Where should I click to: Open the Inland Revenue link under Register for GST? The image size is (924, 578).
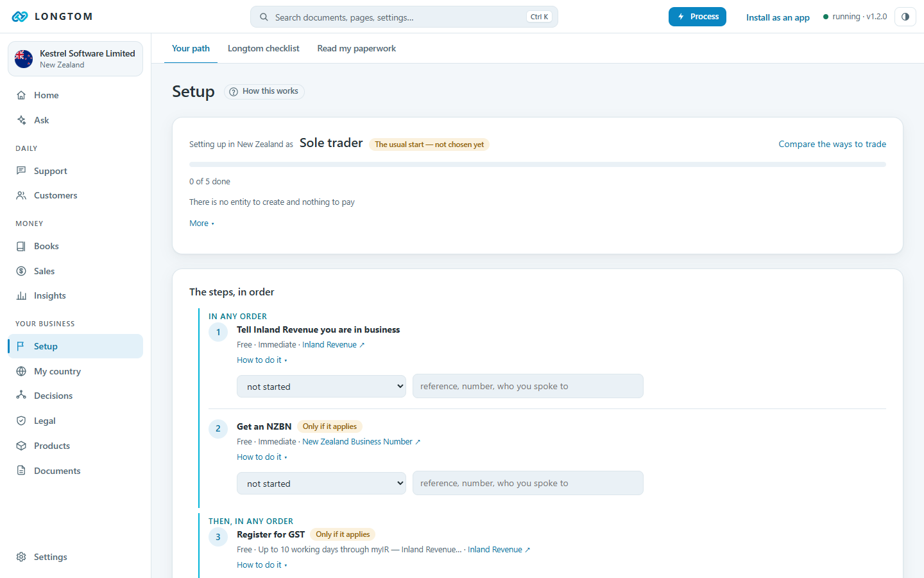coord(499,550)
